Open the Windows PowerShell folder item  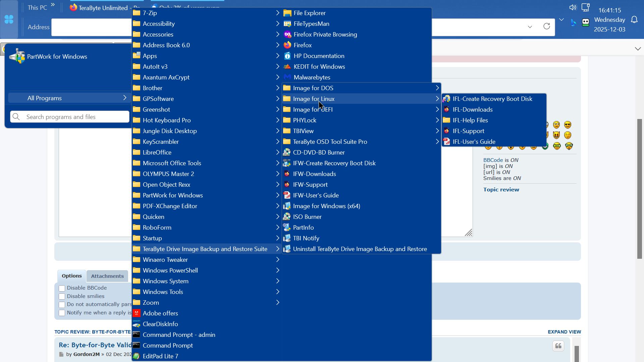click(x=207, y=270)
